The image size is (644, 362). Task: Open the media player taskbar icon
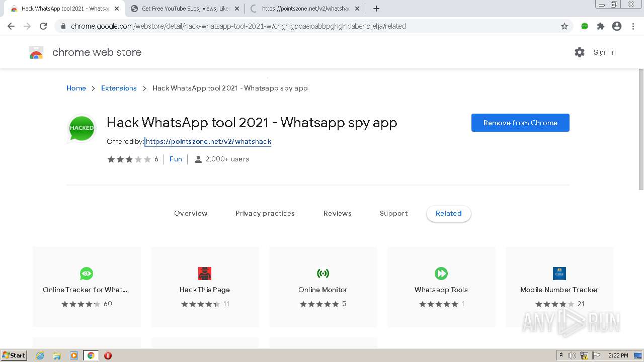click(x=74, y=355)
